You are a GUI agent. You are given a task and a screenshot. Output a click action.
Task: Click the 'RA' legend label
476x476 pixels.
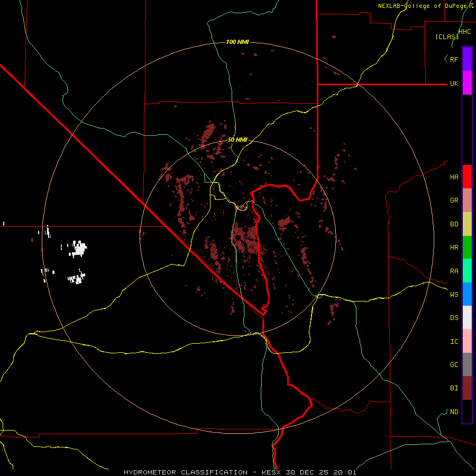tap(454, 271)
